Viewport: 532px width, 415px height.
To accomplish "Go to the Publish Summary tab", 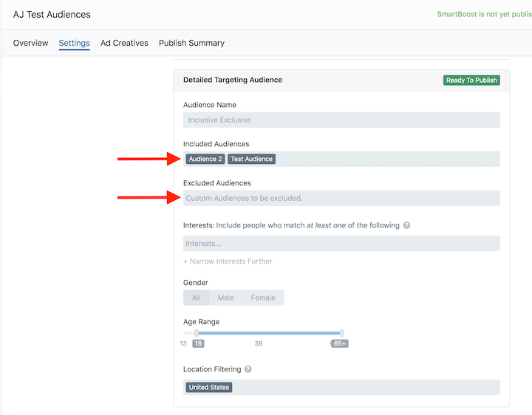I will [x=191, y=43].
